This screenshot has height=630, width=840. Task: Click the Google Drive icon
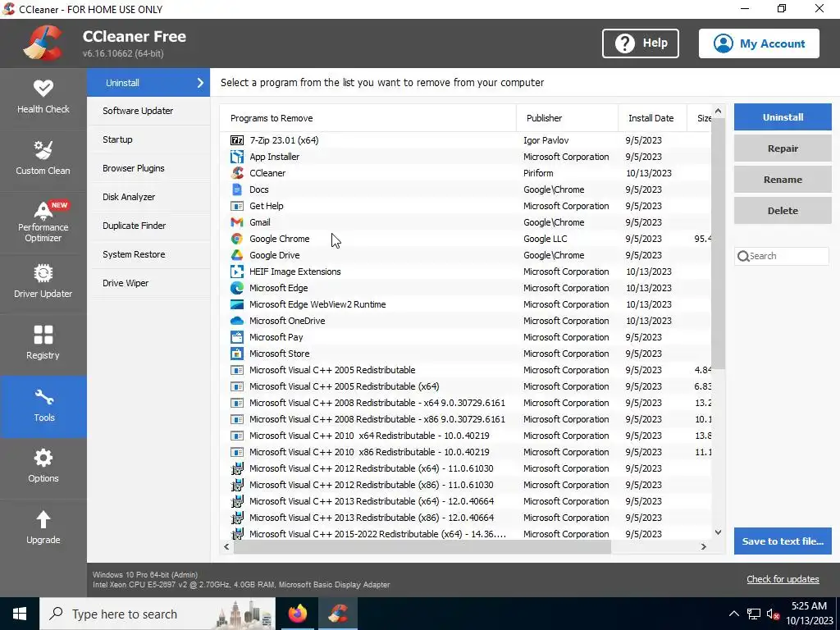coord(237,255)
